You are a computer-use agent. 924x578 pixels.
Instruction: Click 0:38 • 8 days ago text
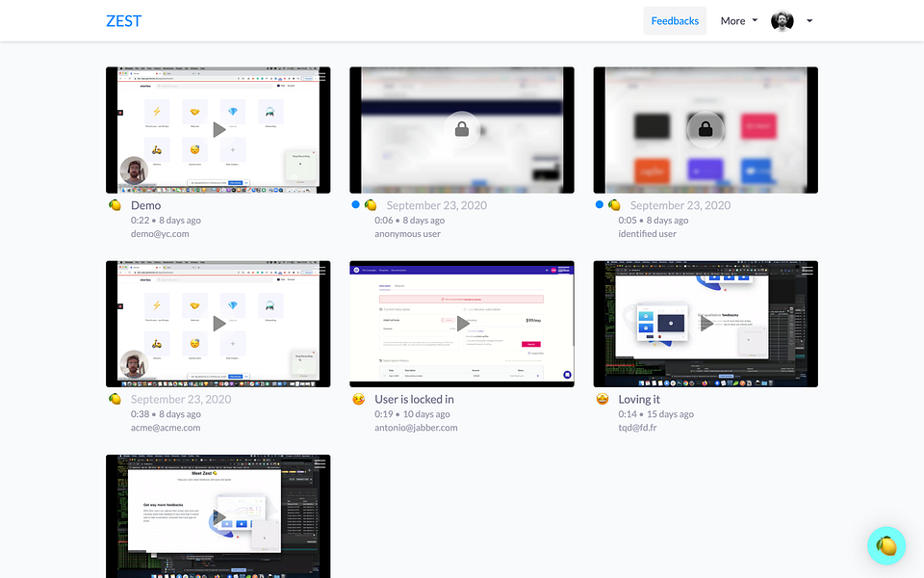(x=166, y=414)
